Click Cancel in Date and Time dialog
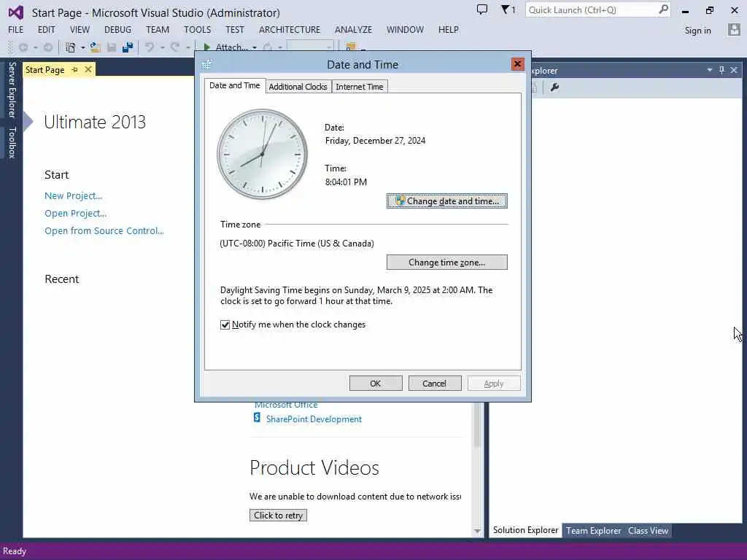 coord(435,384)
